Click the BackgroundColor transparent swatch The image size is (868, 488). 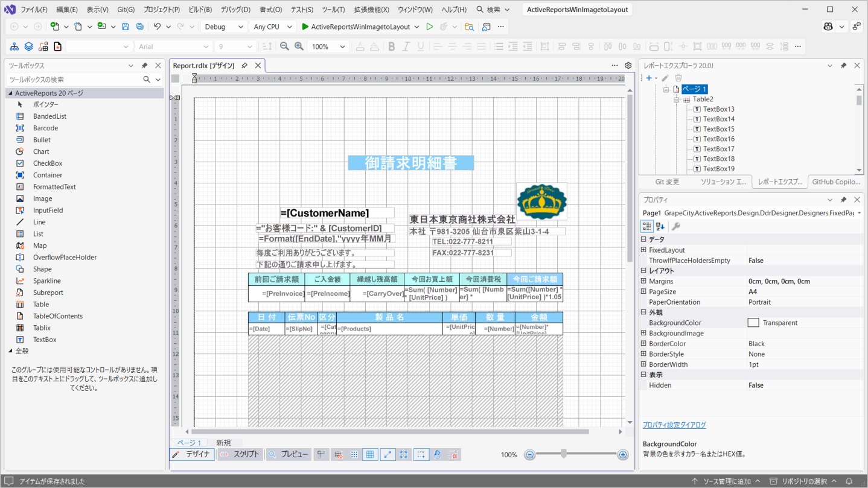(753, 323)
